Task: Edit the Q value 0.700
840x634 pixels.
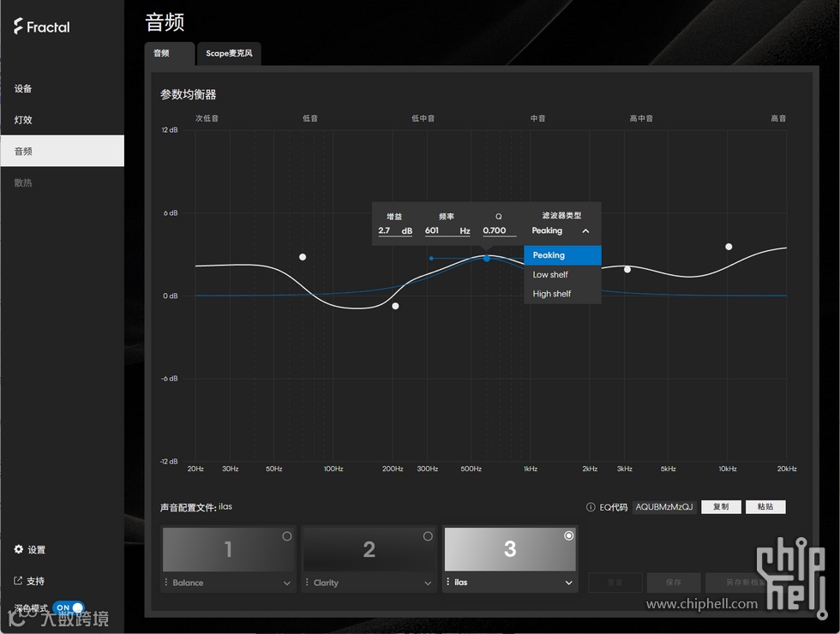Action: [x=499, y=230]
